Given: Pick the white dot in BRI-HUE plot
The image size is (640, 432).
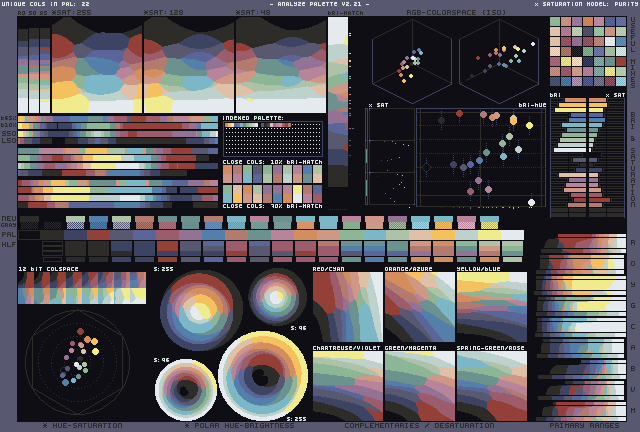Looking at the screenshot, I should tap(531, 202).
